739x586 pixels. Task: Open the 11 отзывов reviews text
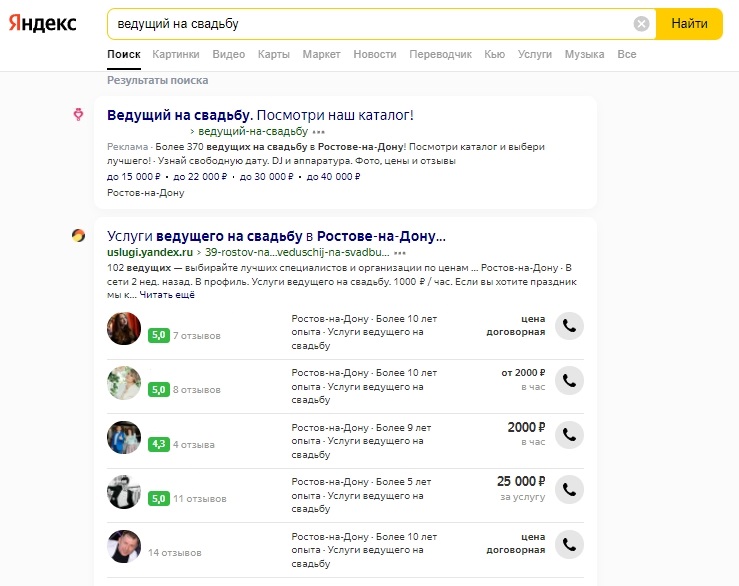pyautogui.click(x=200, y=499)
